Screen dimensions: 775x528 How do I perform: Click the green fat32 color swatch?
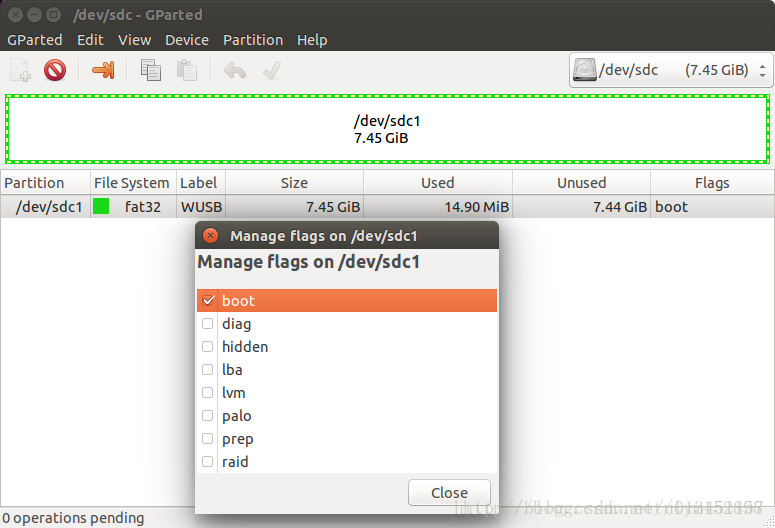click(x=101, y=206)
